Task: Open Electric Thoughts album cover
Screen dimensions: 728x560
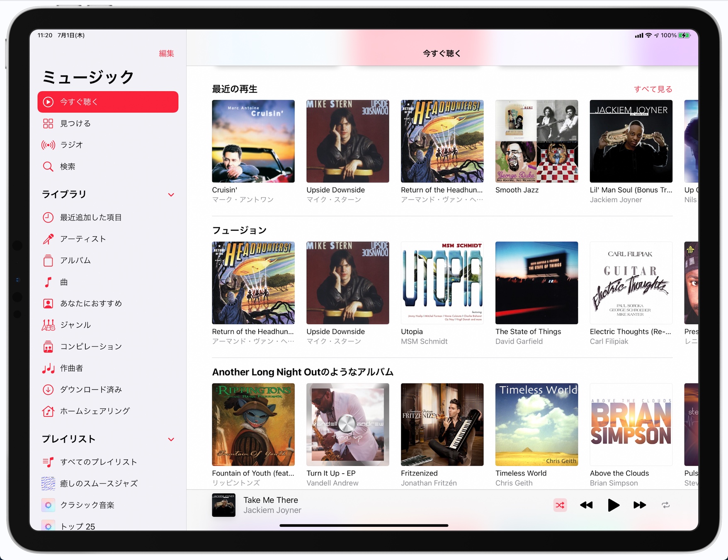Action: pos(631,283)
